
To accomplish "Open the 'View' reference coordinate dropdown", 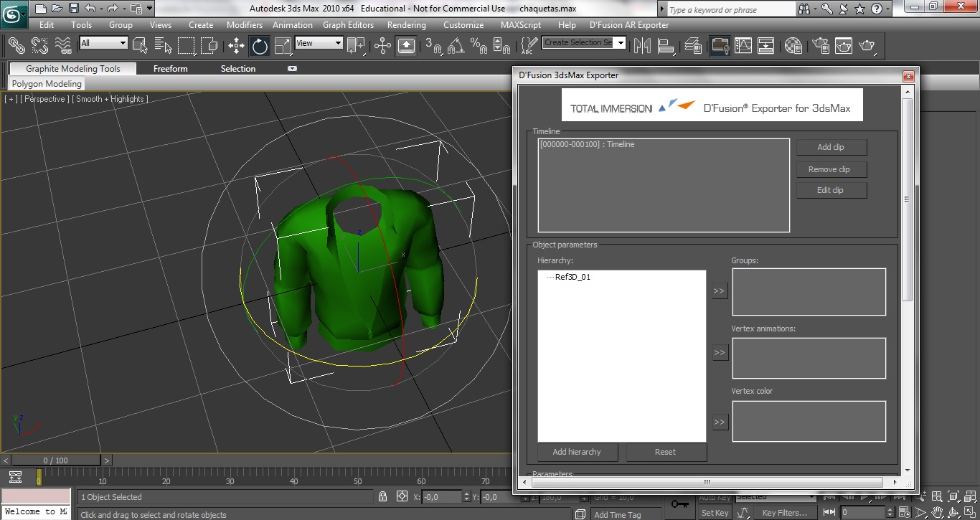I will pos(319,43).
